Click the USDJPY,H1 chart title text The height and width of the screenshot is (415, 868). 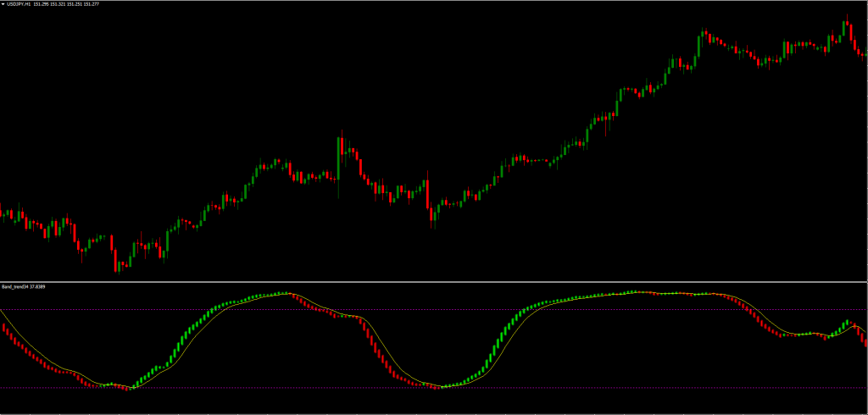[x=19, y=4]
